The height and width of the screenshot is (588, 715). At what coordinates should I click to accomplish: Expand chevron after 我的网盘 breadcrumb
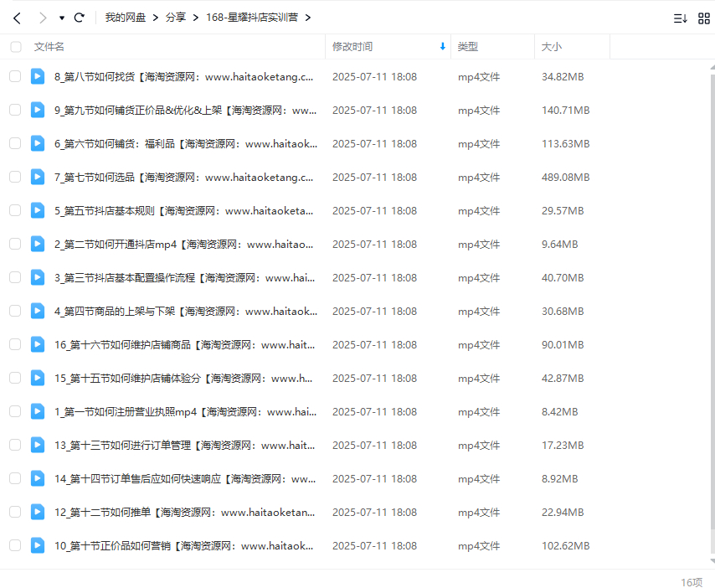tap(156, 18)
